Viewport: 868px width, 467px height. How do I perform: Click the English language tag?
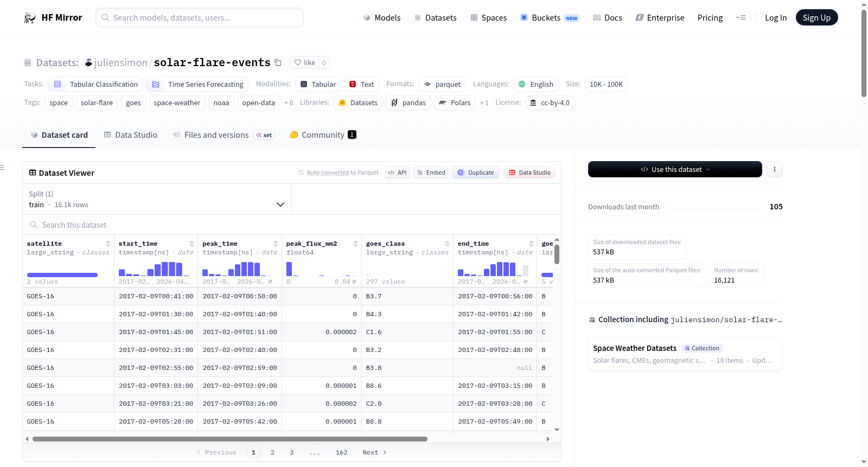coord(536,84)
